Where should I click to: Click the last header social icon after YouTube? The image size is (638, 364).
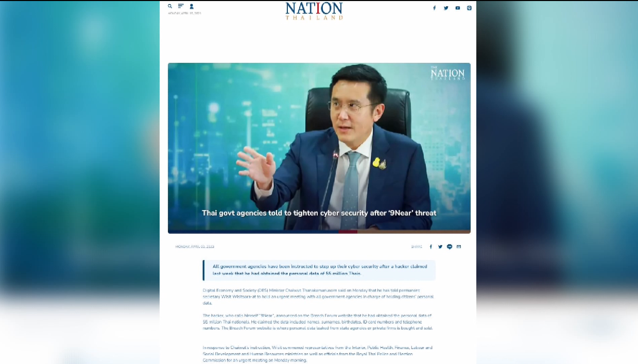click(x=469, y=8)
